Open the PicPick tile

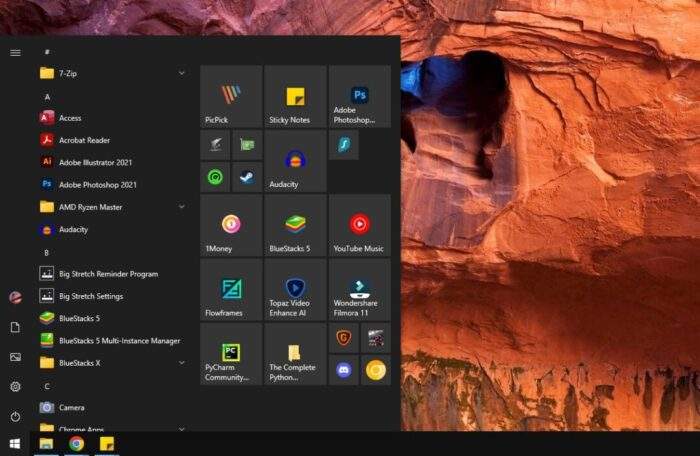click(x=231, y=96)
